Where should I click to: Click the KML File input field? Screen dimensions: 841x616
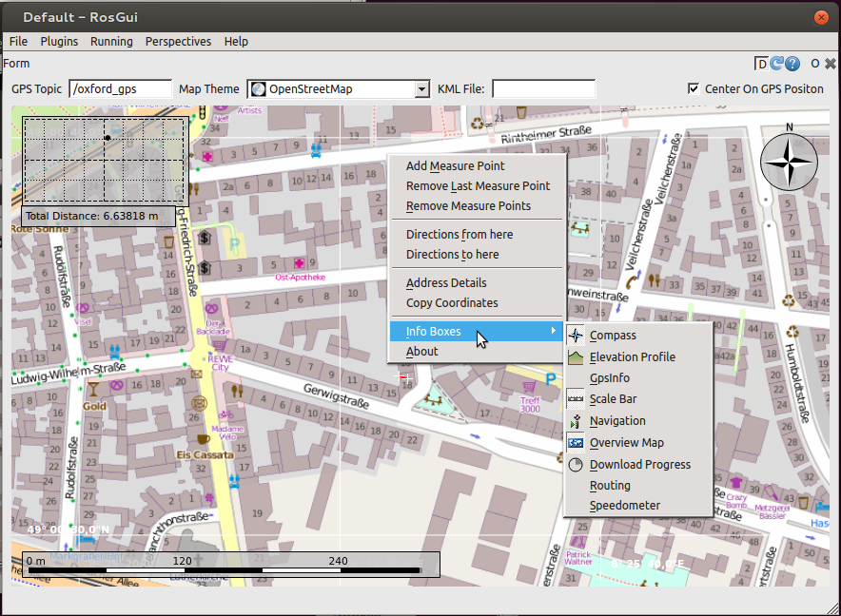pyautogui.click(x=543, y=88)
